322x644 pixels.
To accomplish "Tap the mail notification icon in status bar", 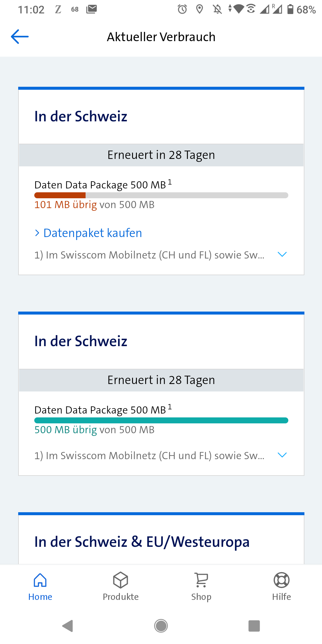I will (92, 9).
